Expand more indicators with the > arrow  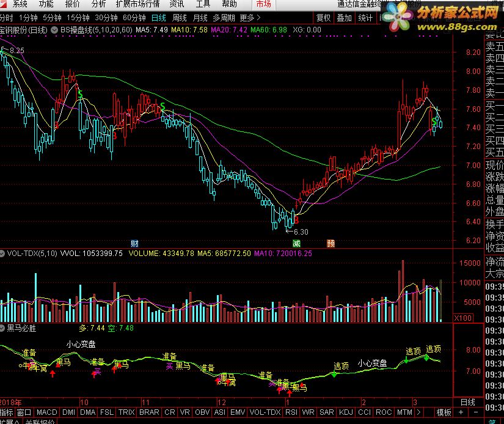pos(418,412)
